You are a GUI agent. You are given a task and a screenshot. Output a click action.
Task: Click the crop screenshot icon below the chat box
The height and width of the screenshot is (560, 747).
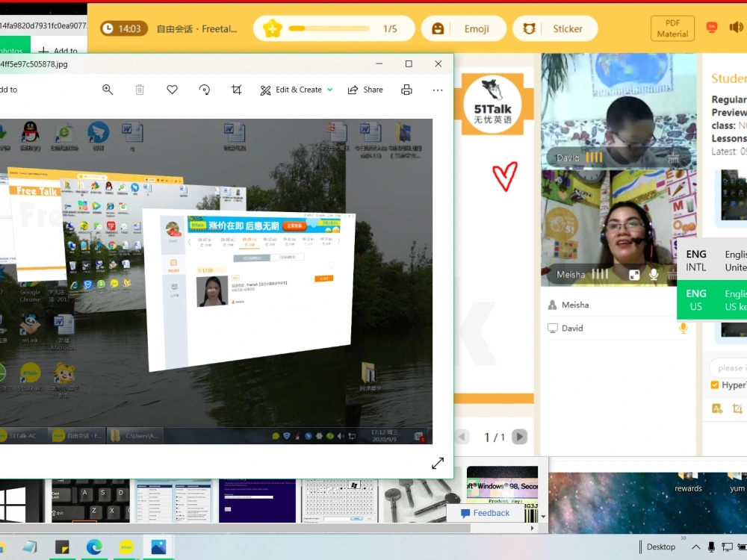737,408
